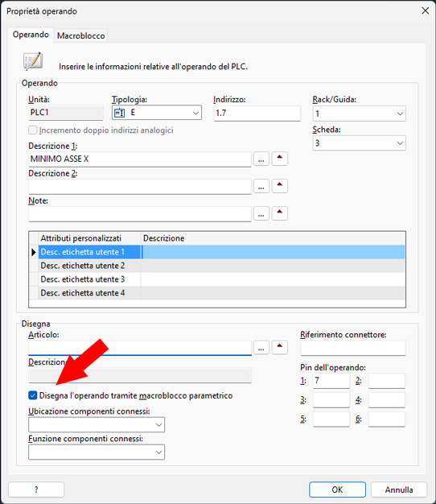
Task: Click the red arrow icon beside Descrizione 1
Action: [280, 159]
